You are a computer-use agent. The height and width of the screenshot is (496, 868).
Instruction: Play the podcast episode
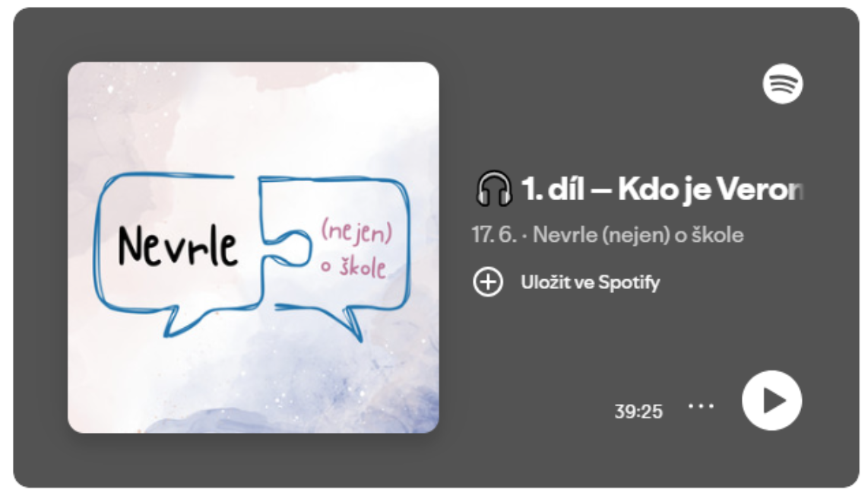[x=771, y=400]
